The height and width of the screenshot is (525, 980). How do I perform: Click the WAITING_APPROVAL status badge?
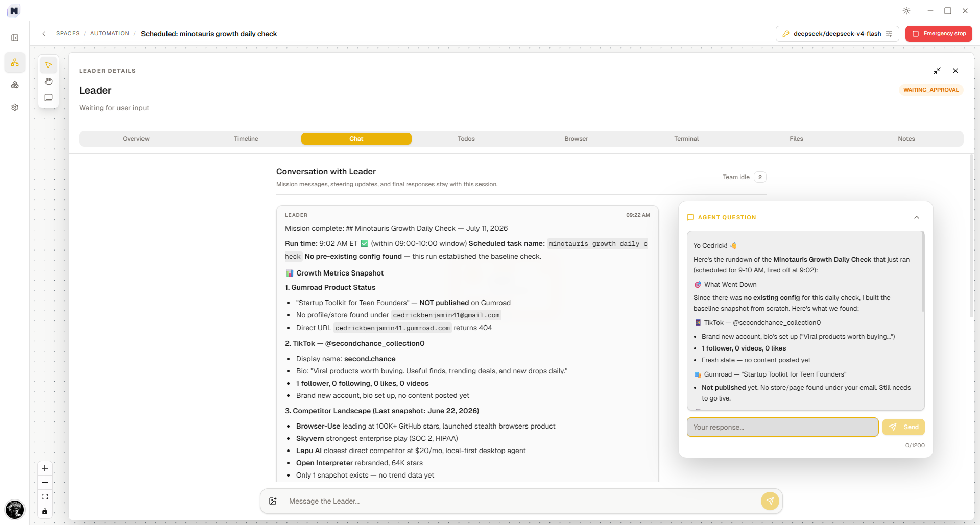point(930,90)
